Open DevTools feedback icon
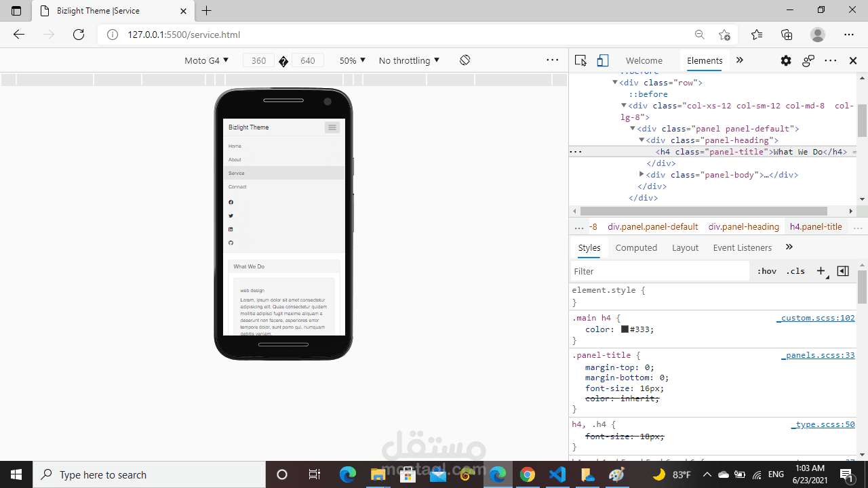The width and height of the screenshot is (868, 488). [808, 60]
